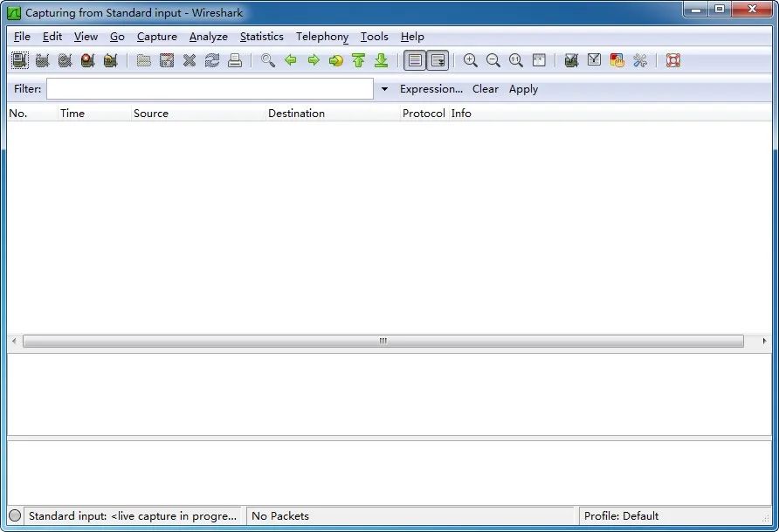Close this capture file X icon
Viewport: 779px width, 532px height.
click(190, 60)
